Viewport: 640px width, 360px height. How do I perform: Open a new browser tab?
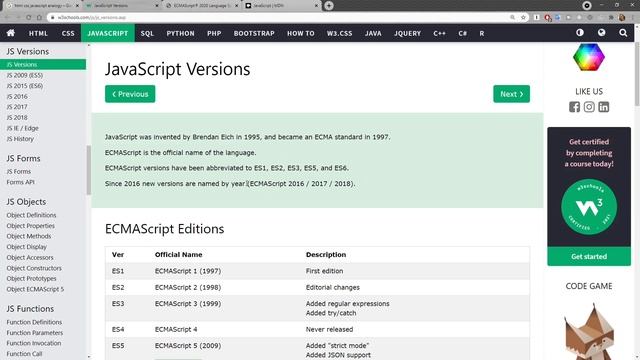point(329,6)
